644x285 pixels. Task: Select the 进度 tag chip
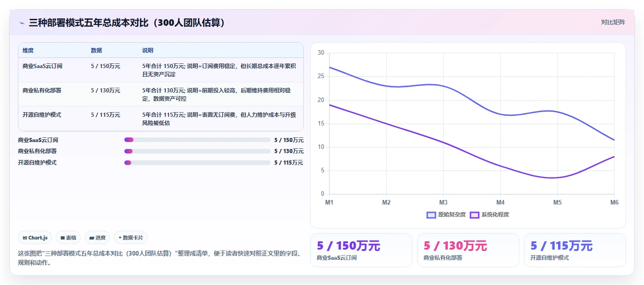pos(97,238)
